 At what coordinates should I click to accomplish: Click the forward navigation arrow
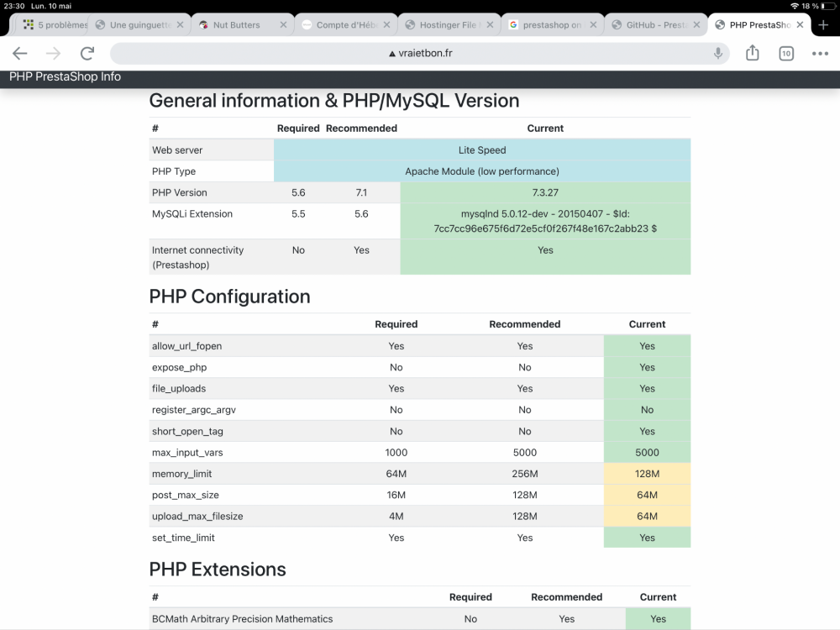click(x=54, y=54)
